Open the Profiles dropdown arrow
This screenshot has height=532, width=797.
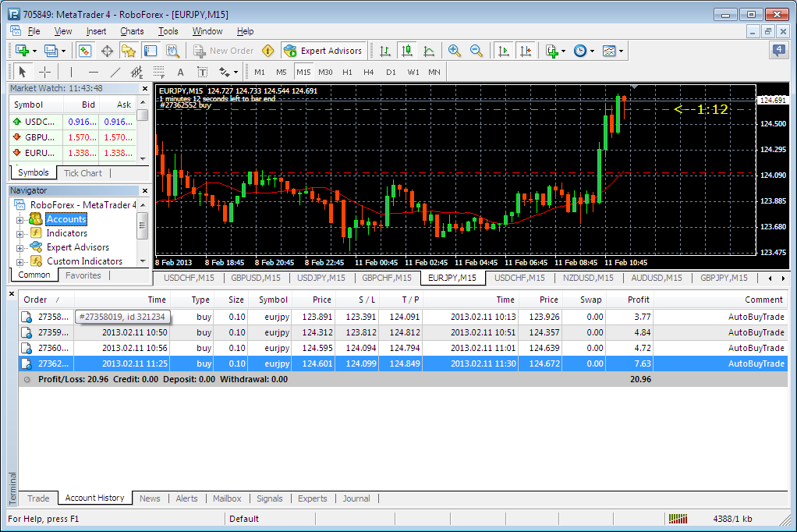(x=63, y=51)
